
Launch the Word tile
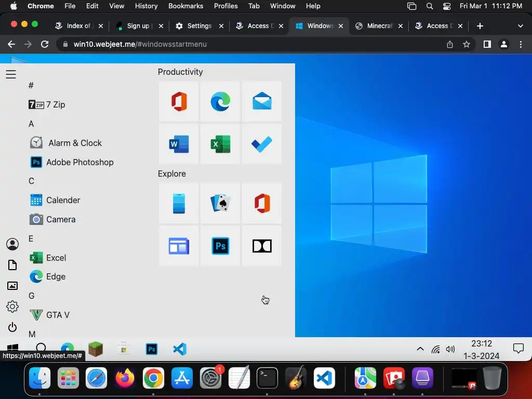pos(179,144)
